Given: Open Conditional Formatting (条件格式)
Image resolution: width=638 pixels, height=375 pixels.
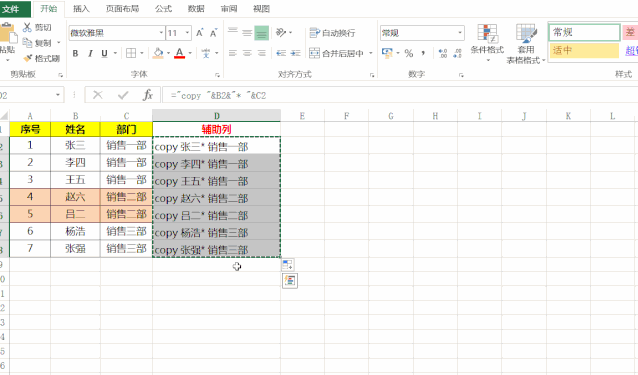Looking at the screenshot, I should click(487, 43).
